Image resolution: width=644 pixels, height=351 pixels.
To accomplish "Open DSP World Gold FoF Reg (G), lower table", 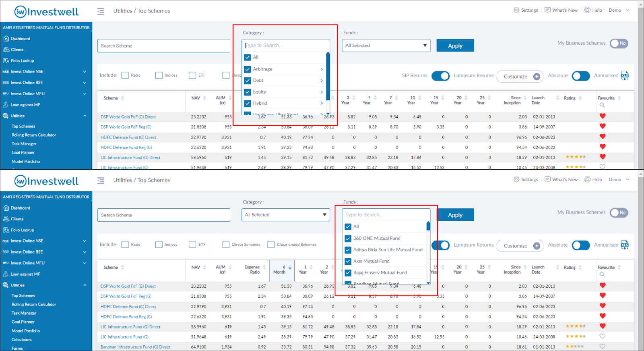I will click(126, 296).
